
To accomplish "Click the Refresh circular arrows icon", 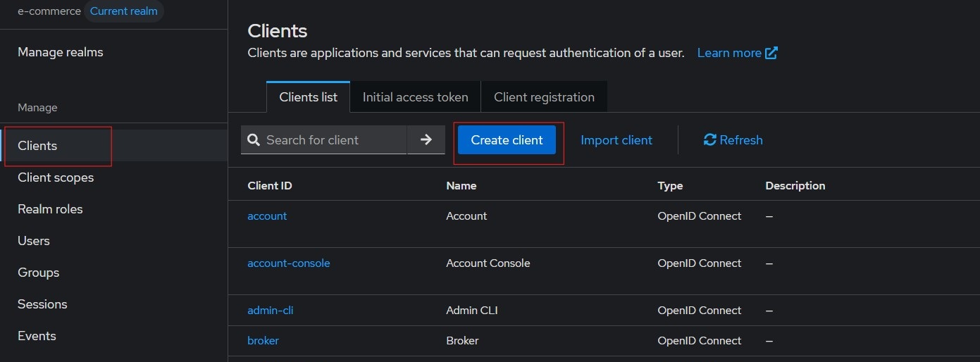I will (x=709, y=140).
